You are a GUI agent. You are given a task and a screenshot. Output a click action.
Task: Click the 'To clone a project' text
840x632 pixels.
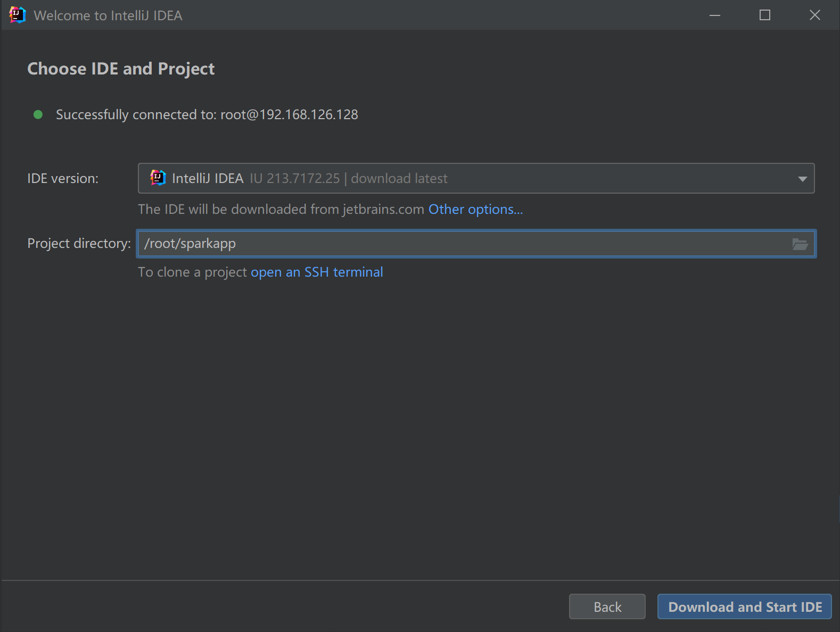coord(193,272)
